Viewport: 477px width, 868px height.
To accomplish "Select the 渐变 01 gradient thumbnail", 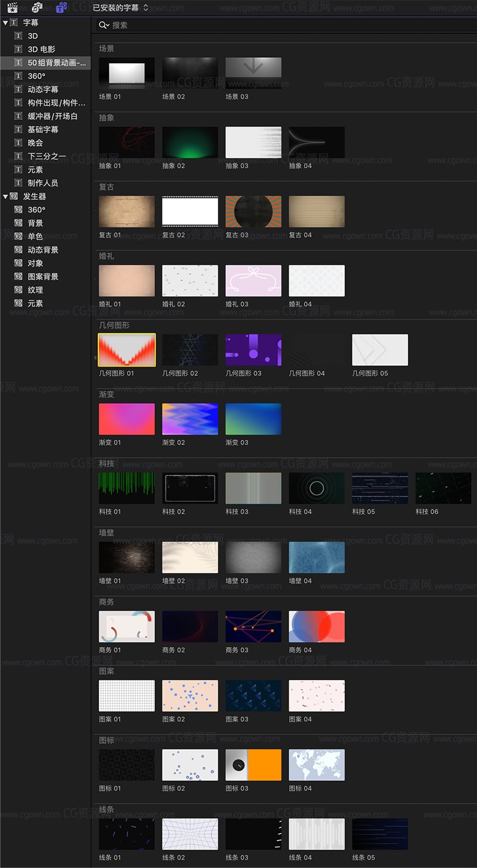I will tap(126, 420).
